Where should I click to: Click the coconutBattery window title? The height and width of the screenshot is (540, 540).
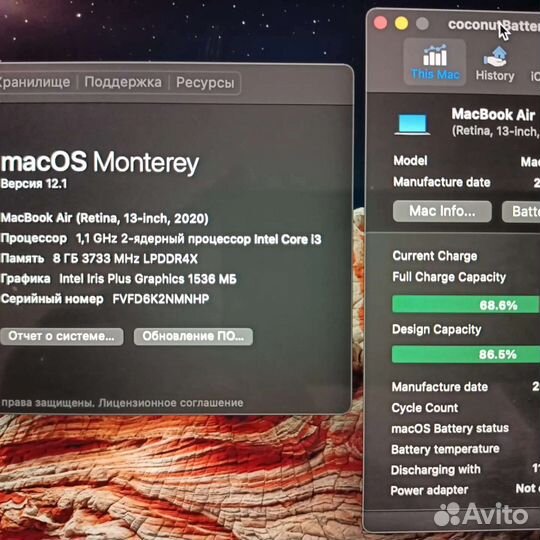pyautogui.click(x=494, y=25)
